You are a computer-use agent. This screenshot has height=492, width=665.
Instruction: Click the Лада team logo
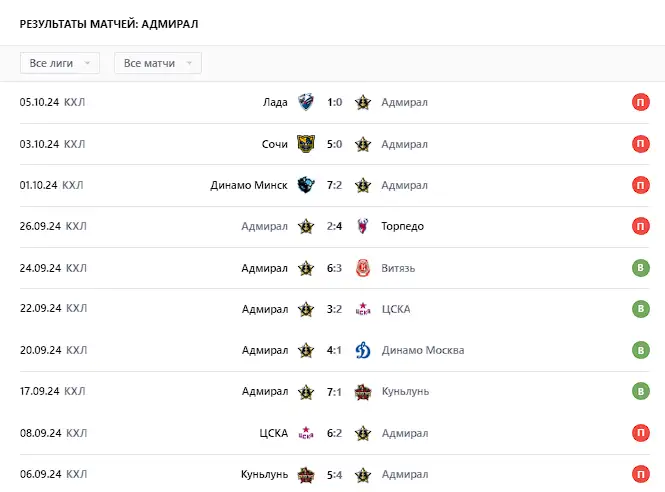click(305, 102)
